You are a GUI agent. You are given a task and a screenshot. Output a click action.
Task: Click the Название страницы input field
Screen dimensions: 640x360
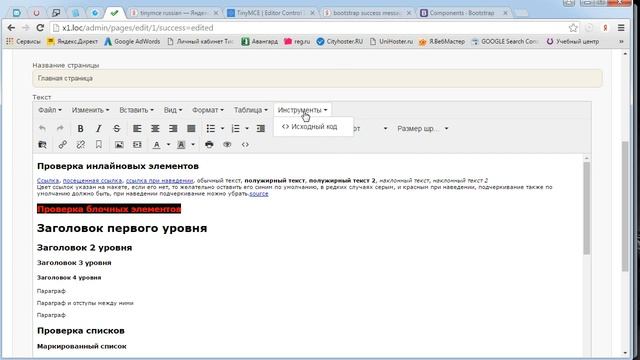coord(317,78)
